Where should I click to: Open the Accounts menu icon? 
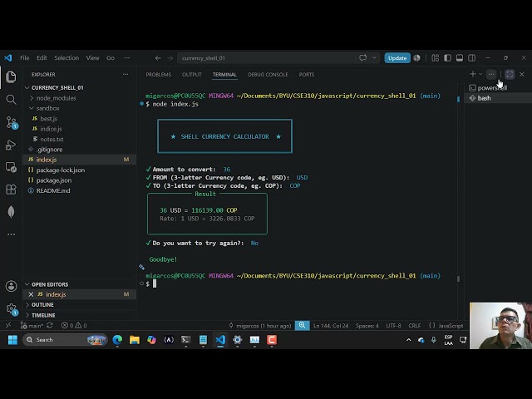click(x=11, y=286)
